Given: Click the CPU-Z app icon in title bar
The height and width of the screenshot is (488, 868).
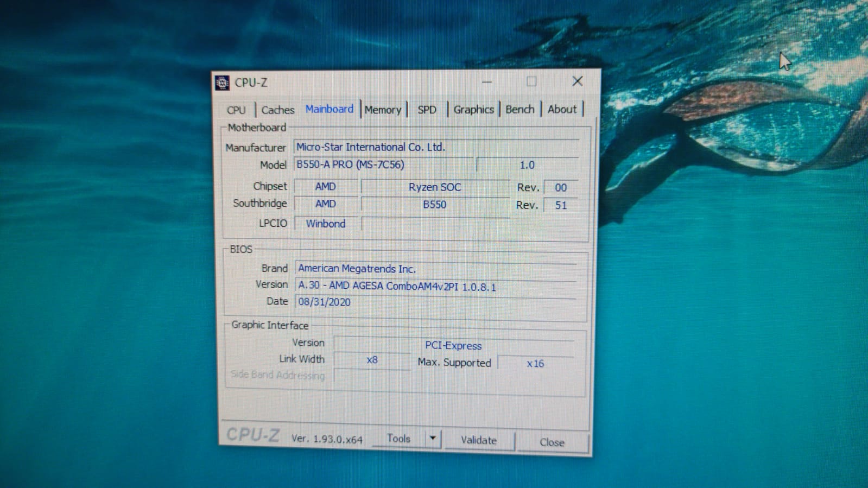Looking at the screenshot, I should click(222, 83).
